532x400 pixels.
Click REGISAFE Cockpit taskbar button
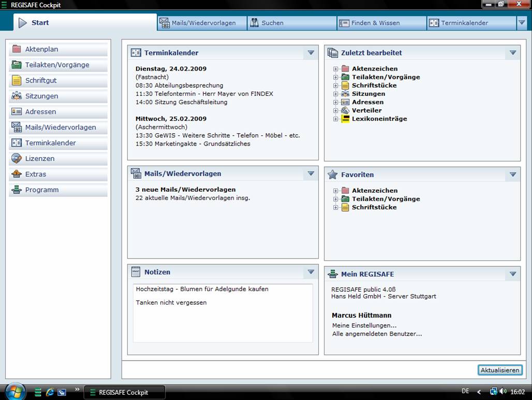click(125, 392)
